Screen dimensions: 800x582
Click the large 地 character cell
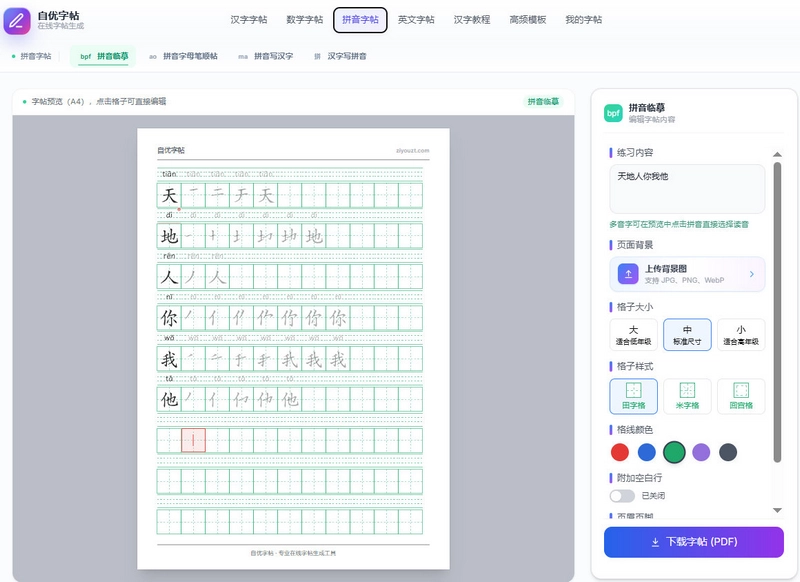(169, 236)
